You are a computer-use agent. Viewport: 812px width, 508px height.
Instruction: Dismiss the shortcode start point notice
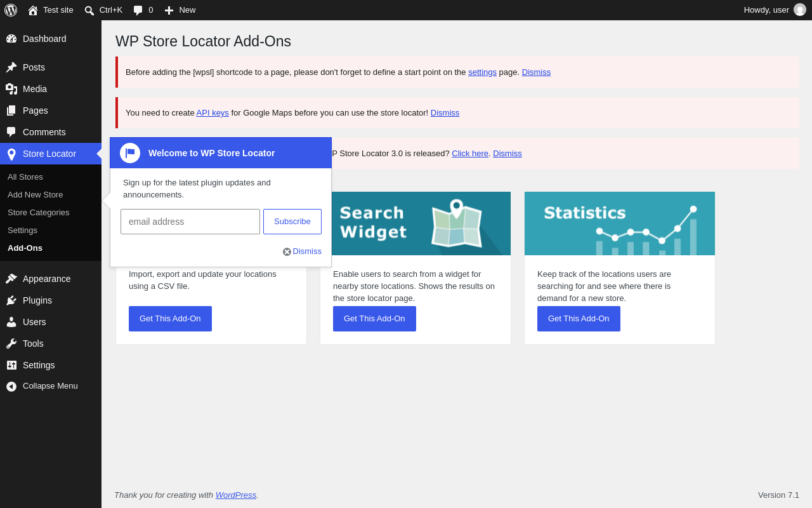tap(536, 72)
